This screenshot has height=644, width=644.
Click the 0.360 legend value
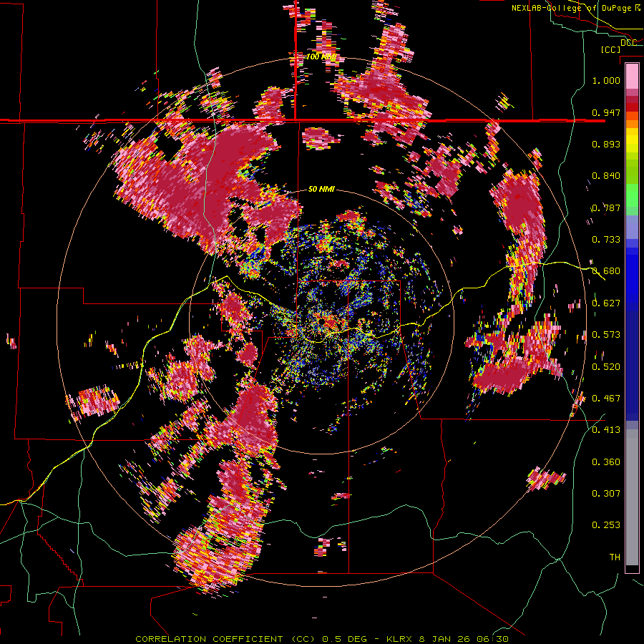(x=606, y=462)
